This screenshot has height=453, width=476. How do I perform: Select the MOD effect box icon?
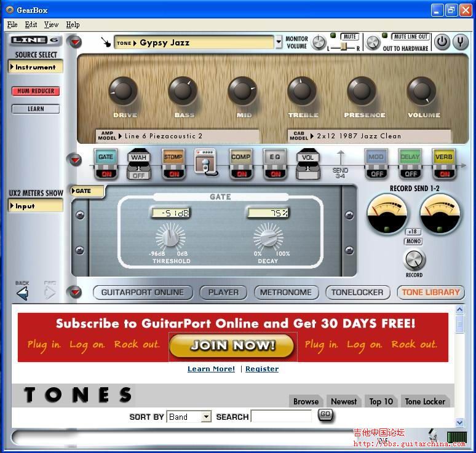pos(376,157)
